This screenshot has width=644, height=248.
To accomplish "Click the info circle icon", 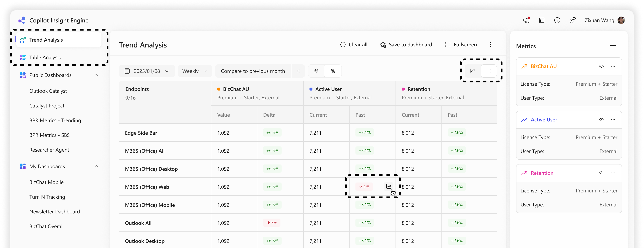I will pos(557,20).
